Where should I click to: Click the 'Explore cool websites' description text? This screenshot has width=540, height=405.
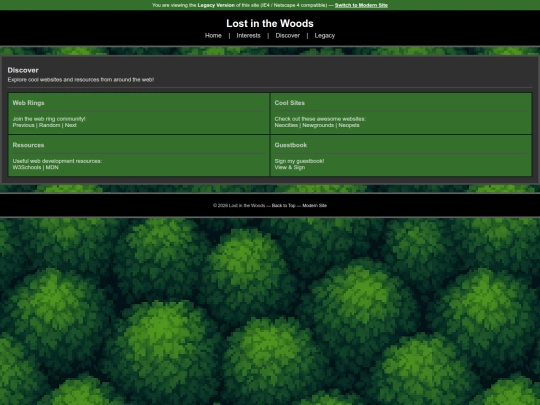click(x=81, y=80)
